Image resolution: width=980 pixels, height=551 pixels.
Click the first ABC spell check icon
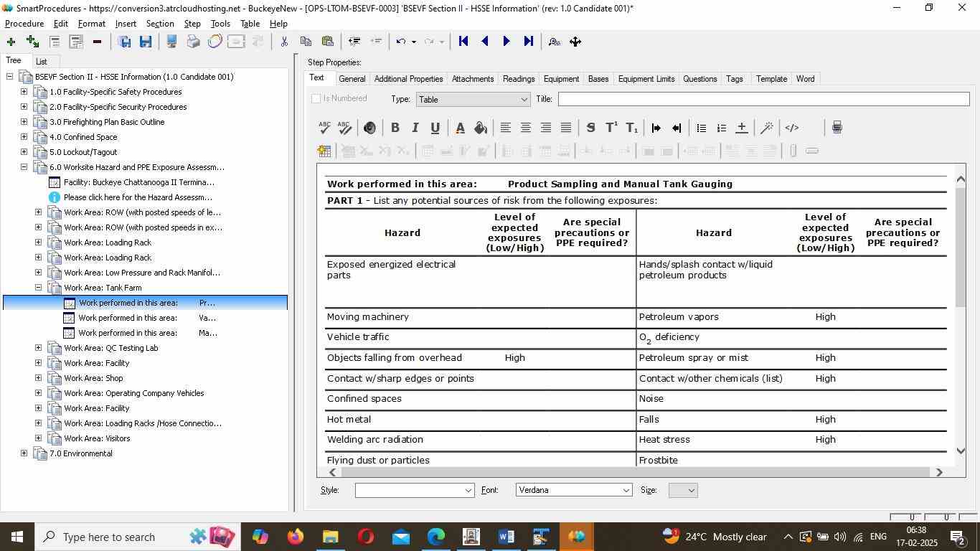pyautogui.click(x=324, y=128)
